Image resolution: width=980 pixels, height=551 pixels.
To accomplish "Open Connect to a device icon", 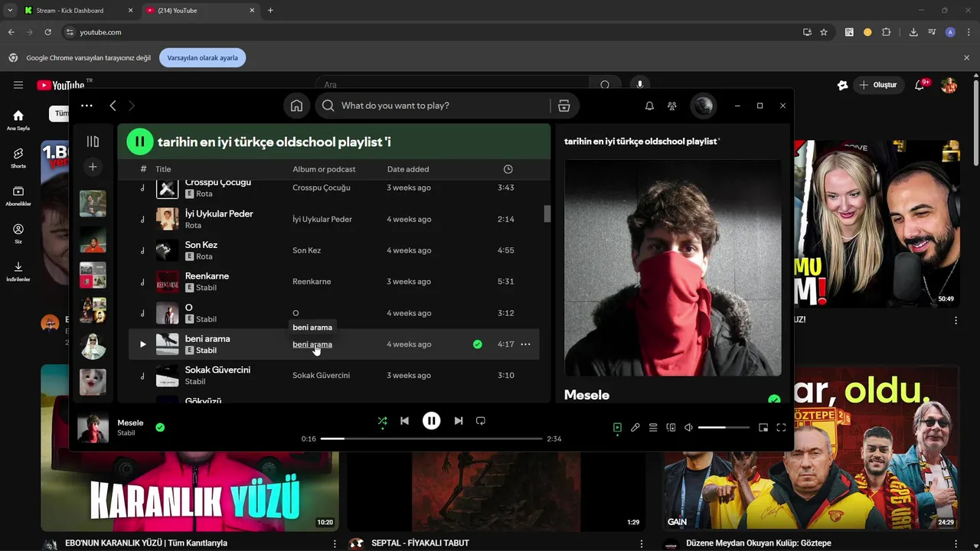I will pyautogui.click(x=671, y=428).
